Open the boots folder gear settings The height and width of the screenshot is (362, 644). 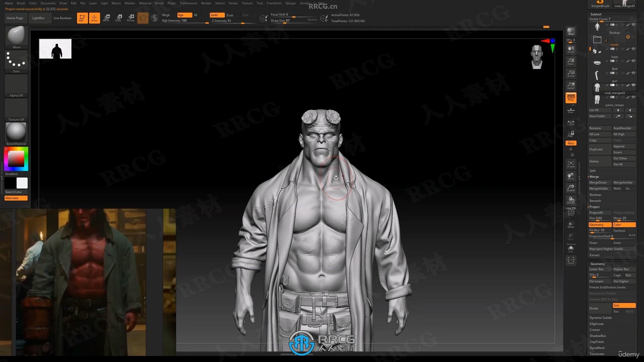(628, 37)
